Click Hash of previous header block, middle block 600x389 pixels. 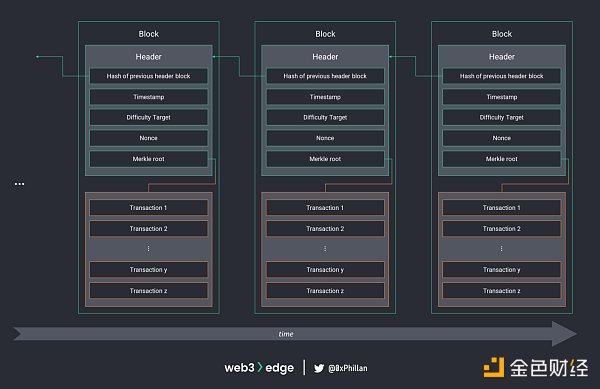point(325,76)
